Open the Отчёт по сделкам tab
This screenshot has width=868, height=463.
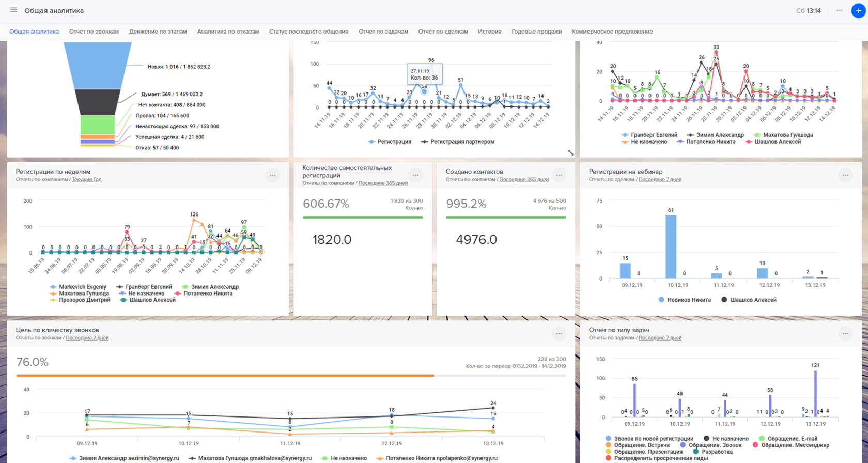[443, 32]
